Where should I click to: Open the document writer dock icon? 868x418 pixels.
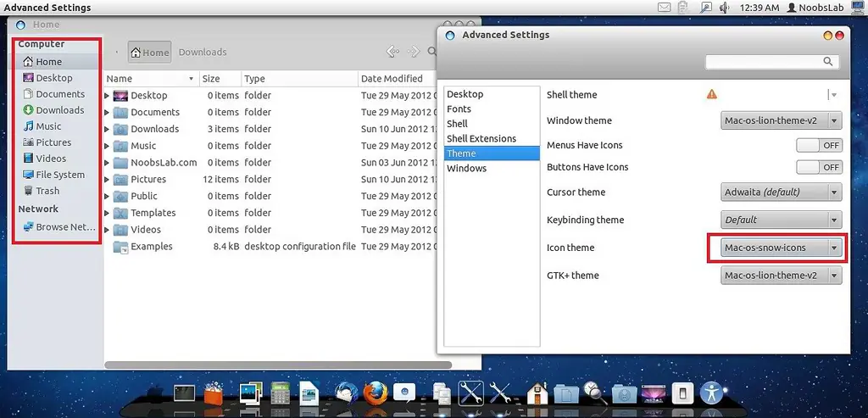pos(309,393)
